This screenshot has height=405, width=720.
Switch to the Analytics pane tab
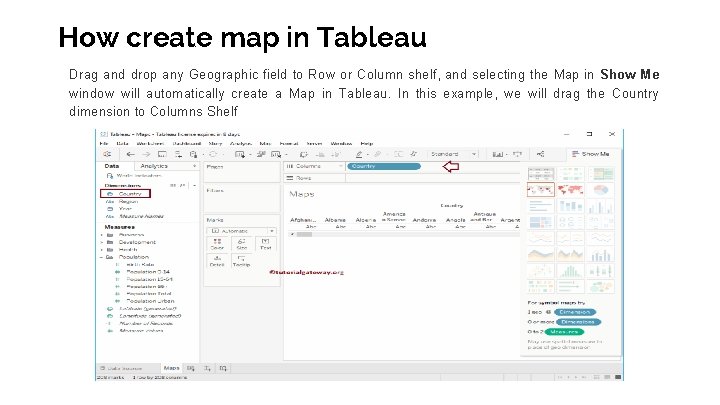coord(154,166)
